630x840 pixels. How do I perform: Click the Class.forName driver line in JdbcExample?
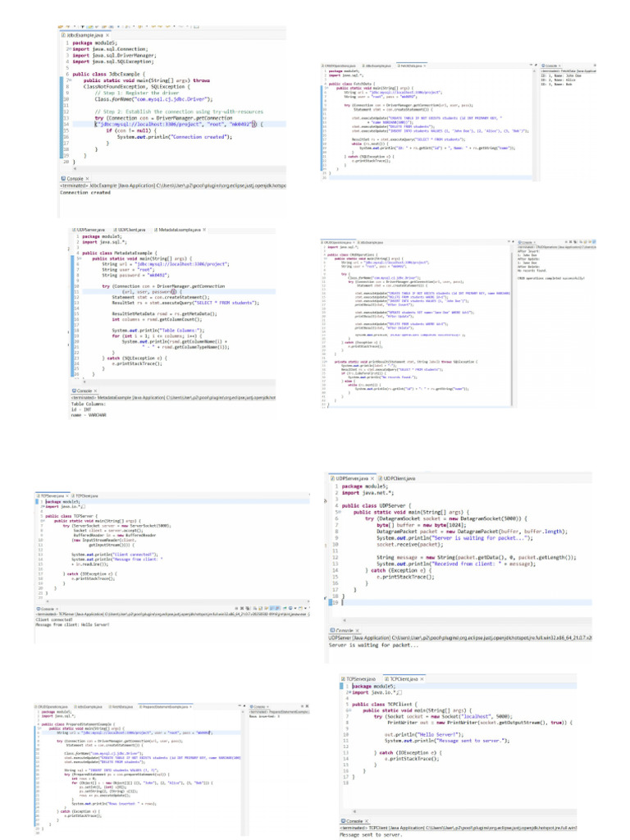pyautogui.click(x=153, y=99)
